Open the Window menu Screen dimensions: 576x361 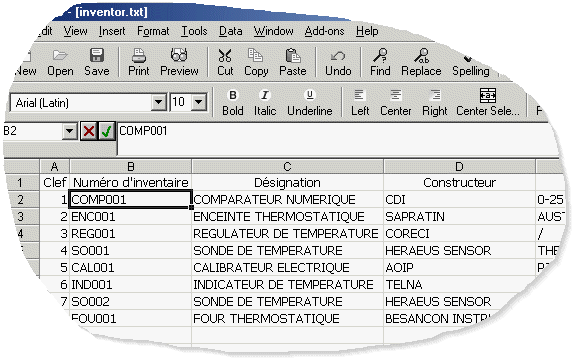click(273, 31)
